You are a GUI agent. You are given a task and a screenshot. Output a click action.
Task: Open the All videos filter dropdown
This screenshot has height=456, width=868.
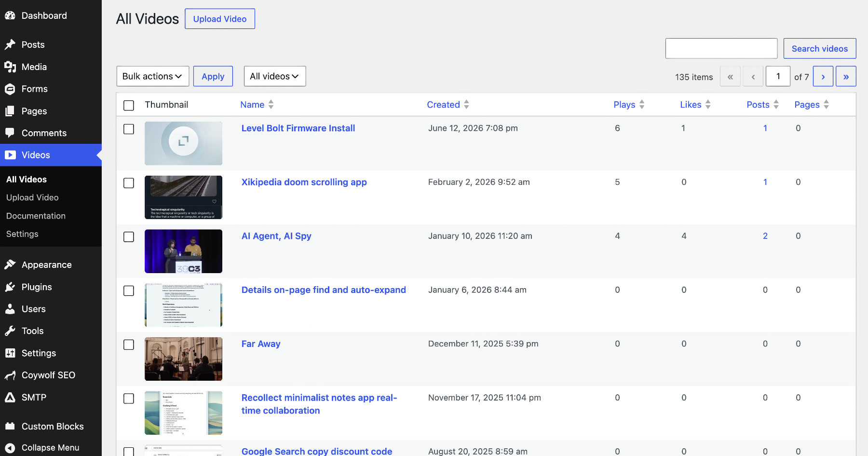tap(275, 76)
